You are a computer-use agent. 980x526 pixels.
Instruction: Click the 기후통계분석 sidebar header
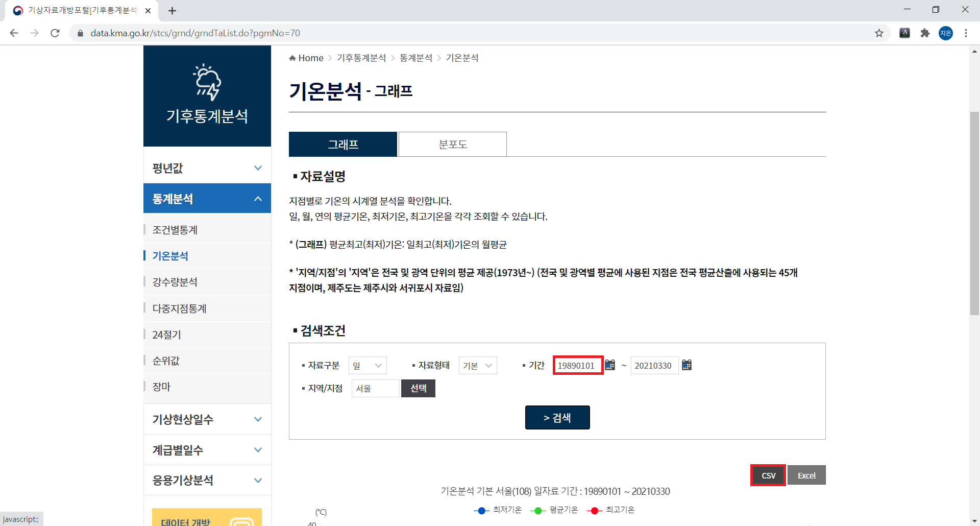click(207, 96)
